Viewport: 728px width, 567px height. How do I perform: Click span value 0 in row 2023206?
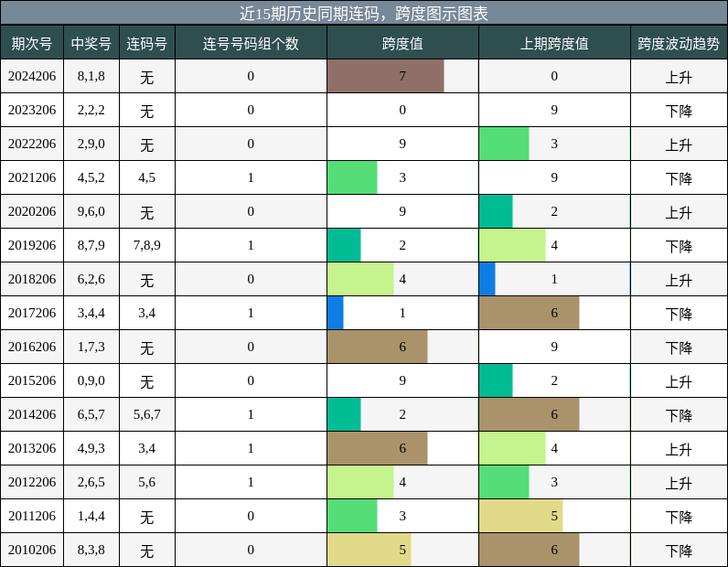click(x=402, y=110)
